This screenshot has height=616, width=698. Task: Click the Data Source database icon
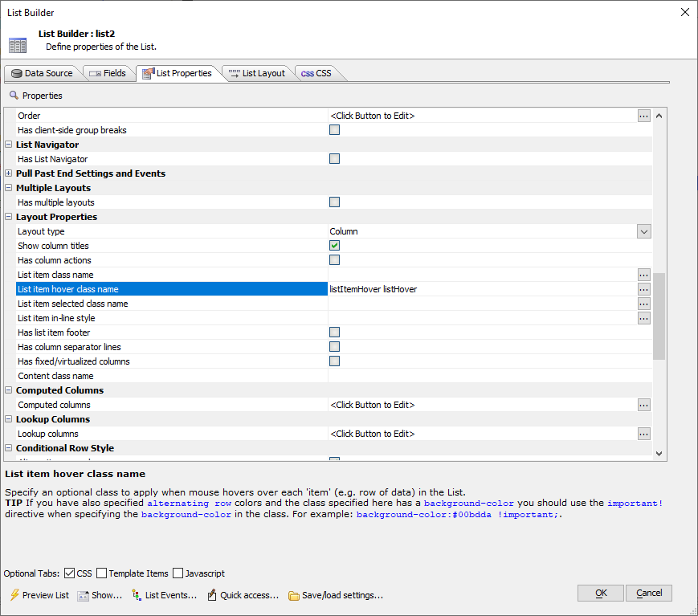17,73
